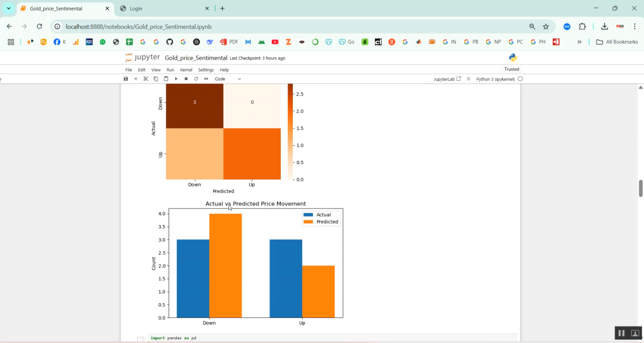Screen dimensions: 644x343
Task: Open the Settings menu
Action: tap(206, 70)
